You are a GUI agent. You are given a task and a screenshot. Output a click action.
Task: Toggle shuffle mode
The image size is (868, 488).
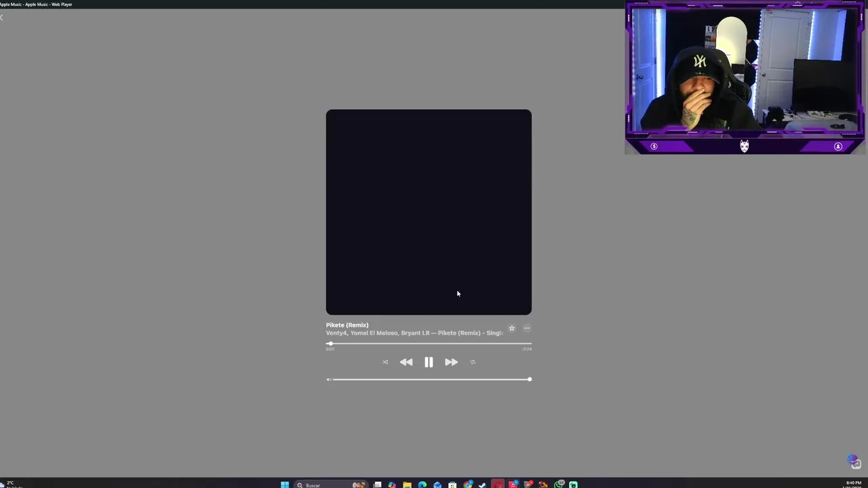(385, 362)
